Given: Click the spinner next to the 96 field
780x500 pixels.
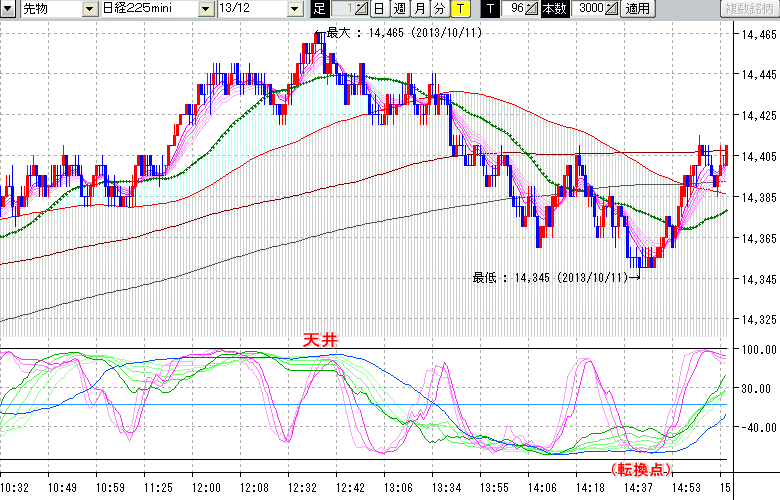Looking at the screenshot, I should [x=532, y=9].
